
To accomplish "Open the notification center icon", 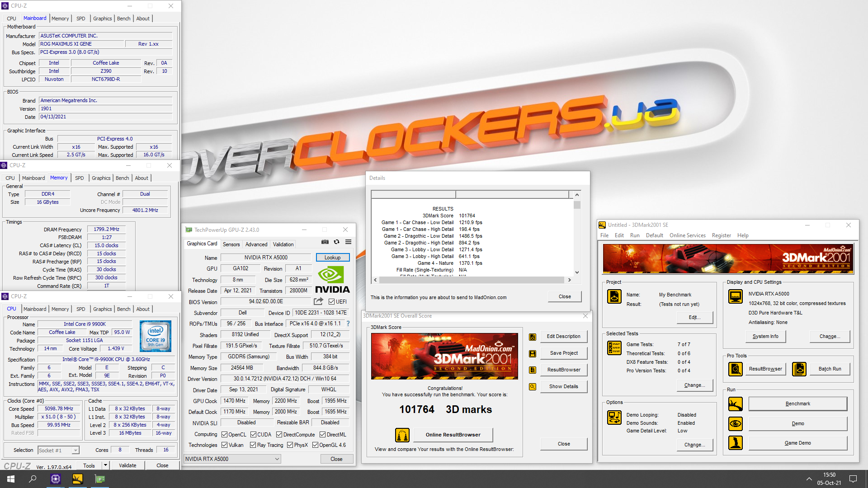I will (853, 479).
